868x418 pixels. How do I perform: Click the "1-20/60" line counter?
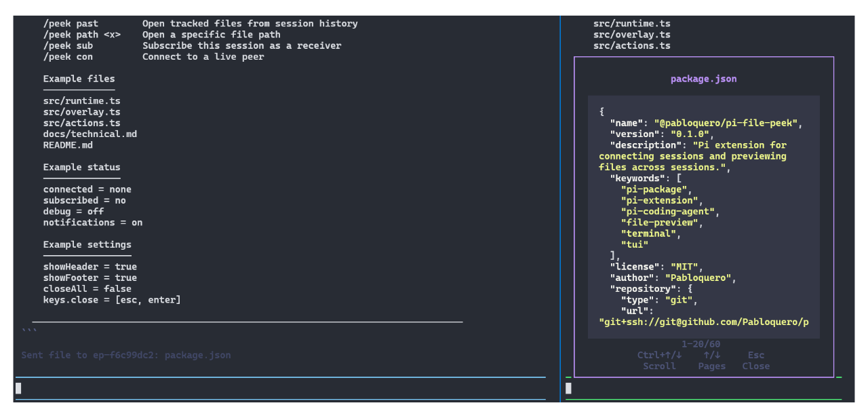[701, 344]
